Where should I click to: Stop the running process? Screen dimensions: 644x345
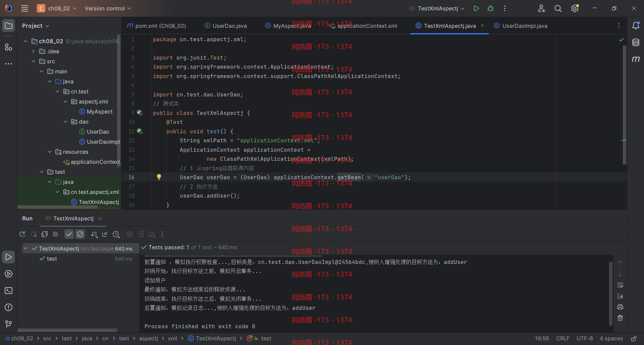pos(56,234)
